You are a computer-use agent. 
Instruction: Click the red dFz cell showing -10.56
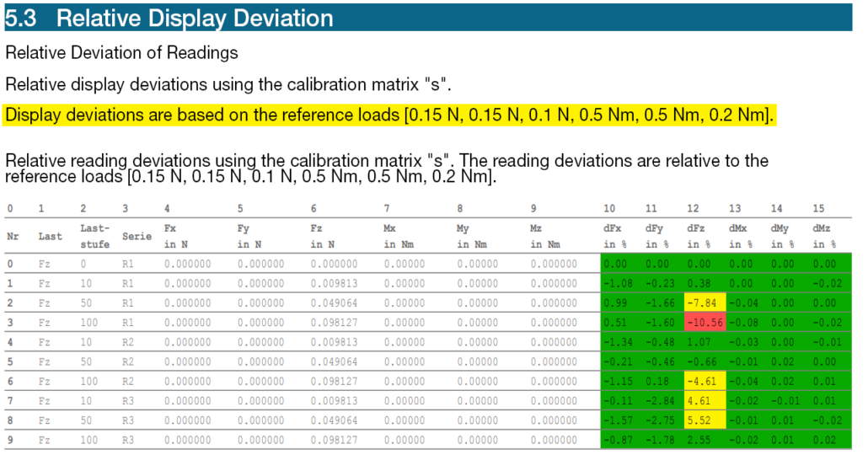click(705, 323)
